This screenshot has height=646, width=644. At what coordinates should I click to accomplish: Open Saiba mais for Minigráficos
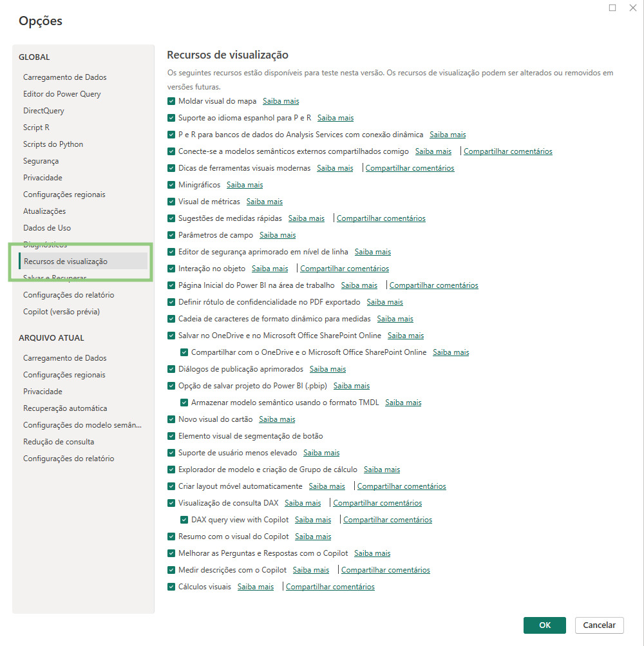(x=245, y=185)
